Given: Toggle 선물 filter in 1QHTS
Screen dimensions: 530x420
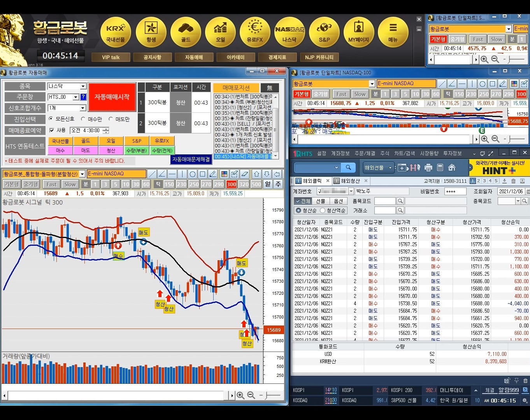Looking at the screenshot, I should (x=321, y=201).
